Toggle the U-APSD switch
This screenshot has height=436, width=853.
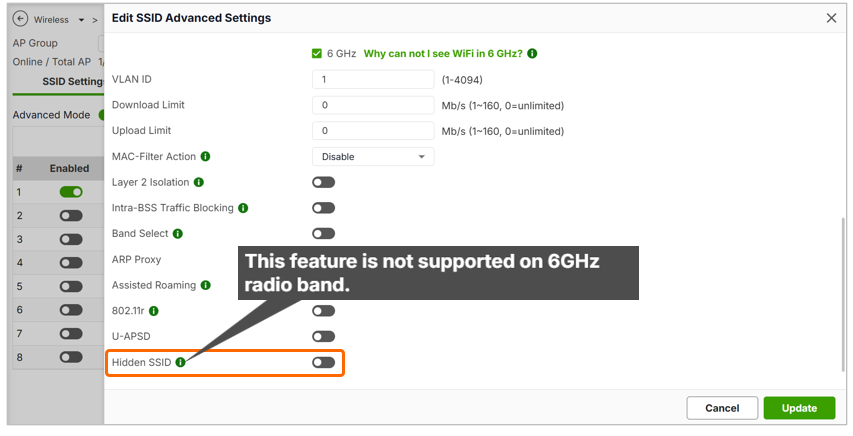pos(323,336)
